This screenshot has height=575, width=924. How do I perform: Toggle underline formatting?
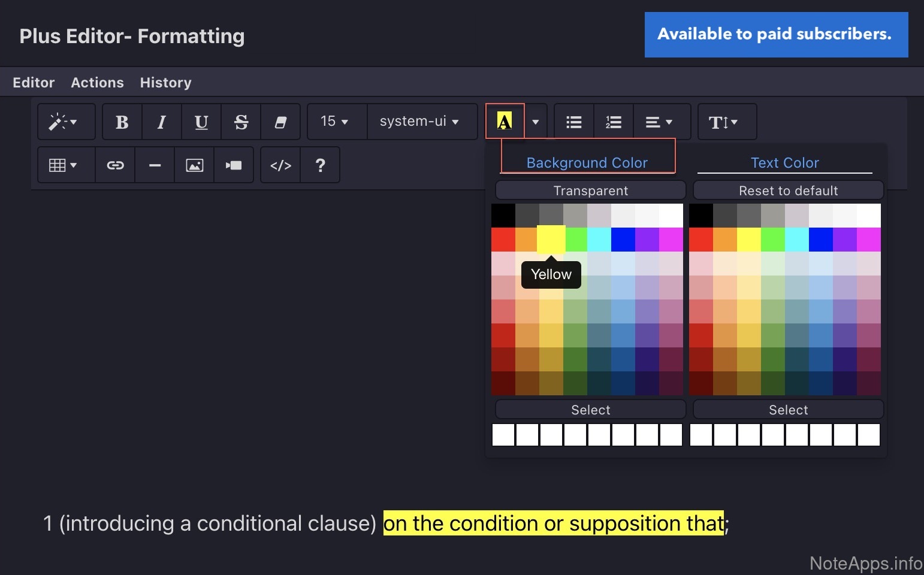tap(201, 122)
